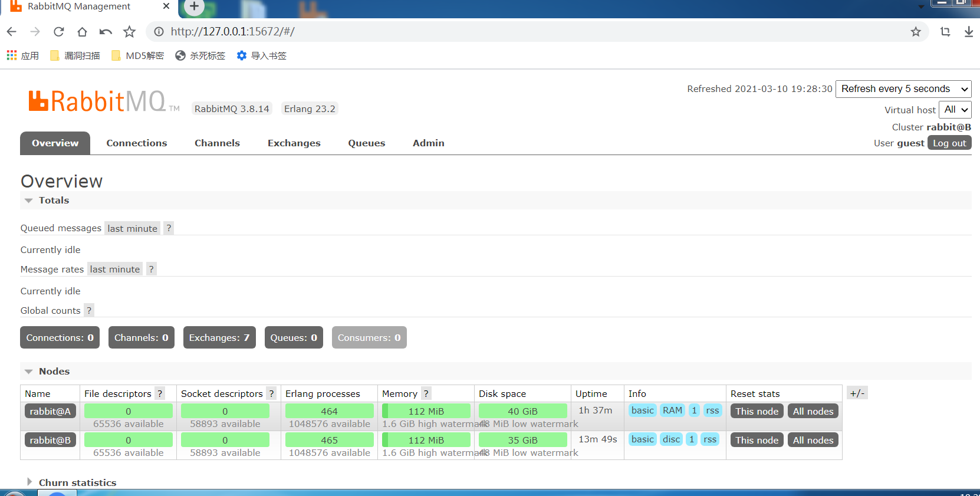Log out of guest user

tap(949, 143)
